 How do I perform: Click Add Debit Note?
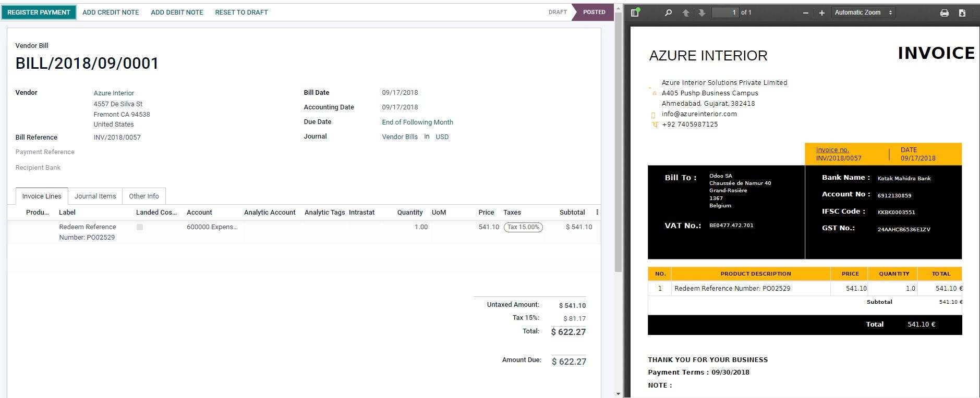tap(177, 12)
